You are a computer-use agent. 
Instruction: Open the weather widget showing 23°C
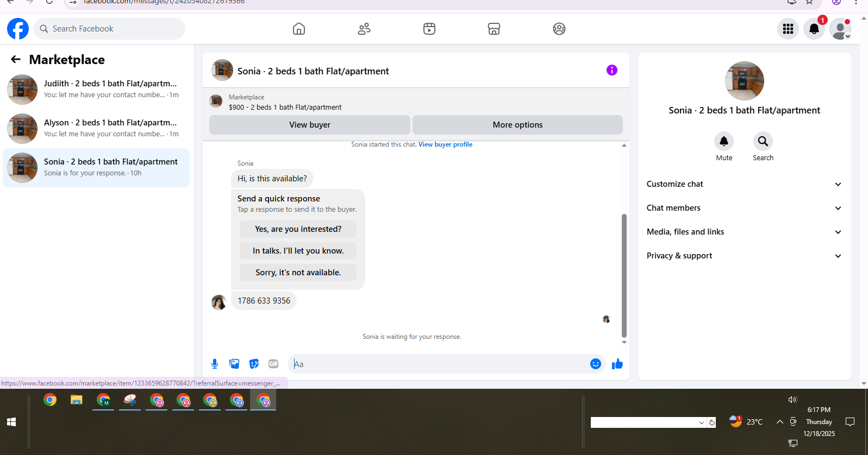(x=746, y=422)
